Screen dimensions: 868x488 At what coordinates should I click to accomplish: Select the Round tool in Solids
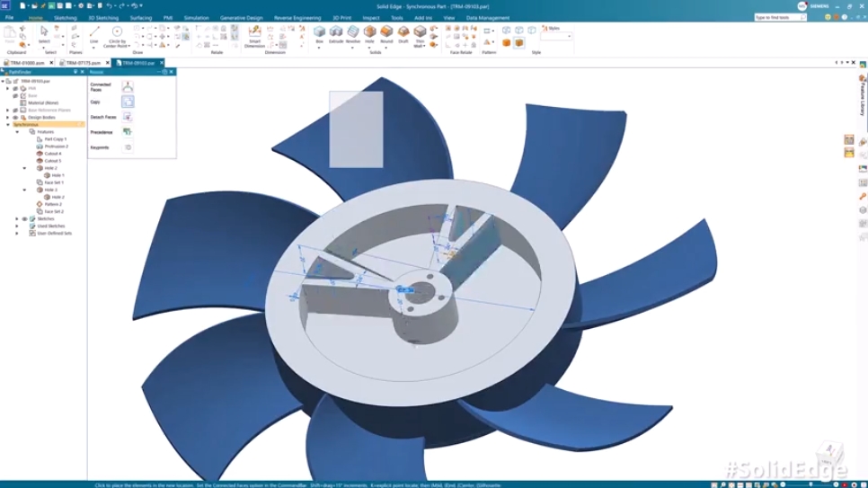(x=386, y=32)
